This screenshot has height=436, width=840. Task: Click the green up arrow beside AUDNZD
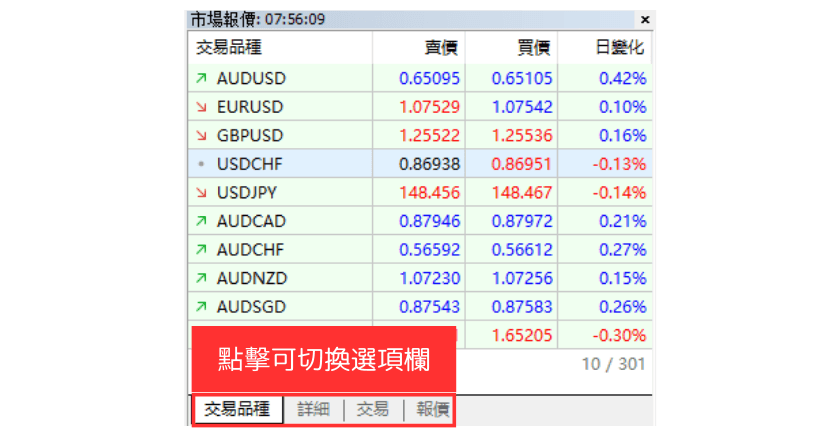pos(201,278)
